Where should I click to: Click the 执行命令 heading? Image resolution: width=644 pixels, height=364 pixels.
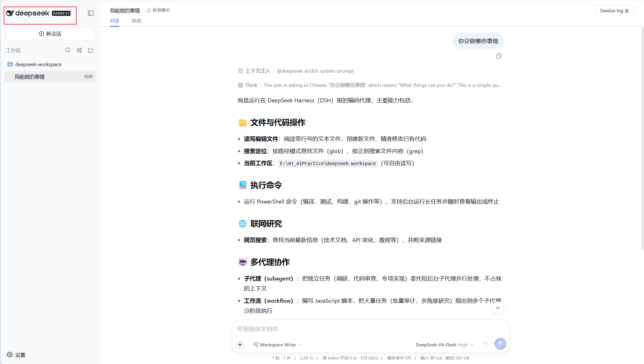(266, 185)
